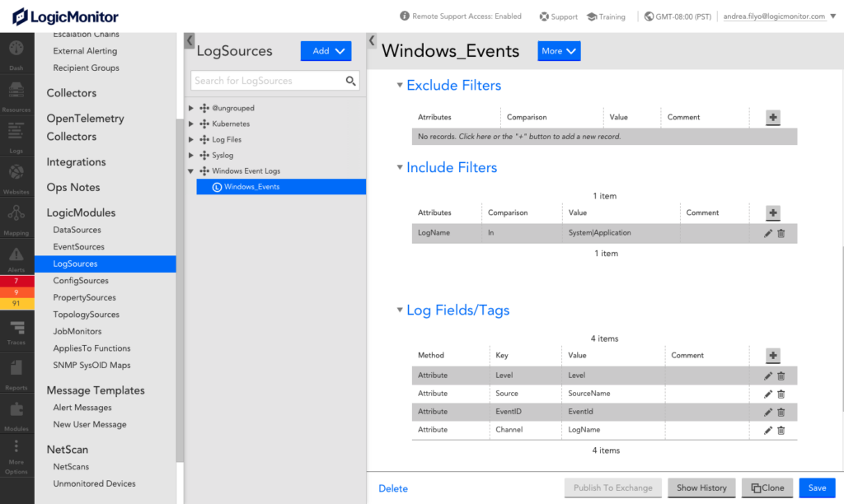Collapse the LogSources tree panel

(x=190, y=40)
